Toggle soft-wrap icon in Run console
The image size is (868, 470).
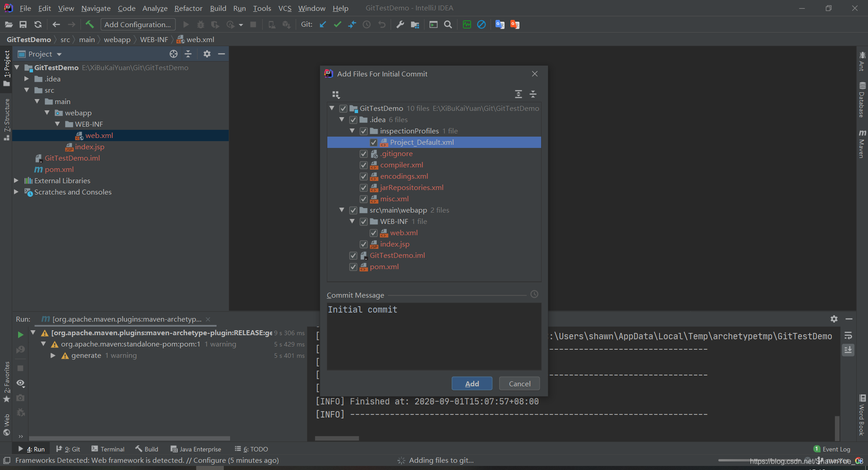coord(848,336)
